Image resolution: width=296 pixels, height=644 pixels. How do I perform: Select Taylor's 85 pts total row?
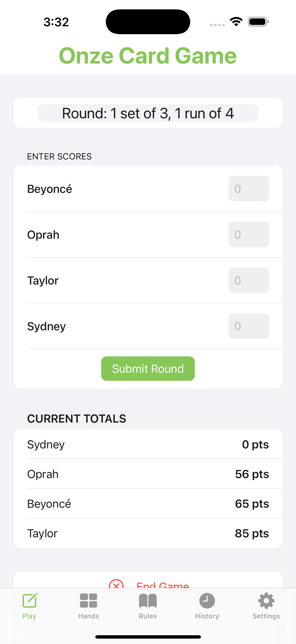(148, 533)
